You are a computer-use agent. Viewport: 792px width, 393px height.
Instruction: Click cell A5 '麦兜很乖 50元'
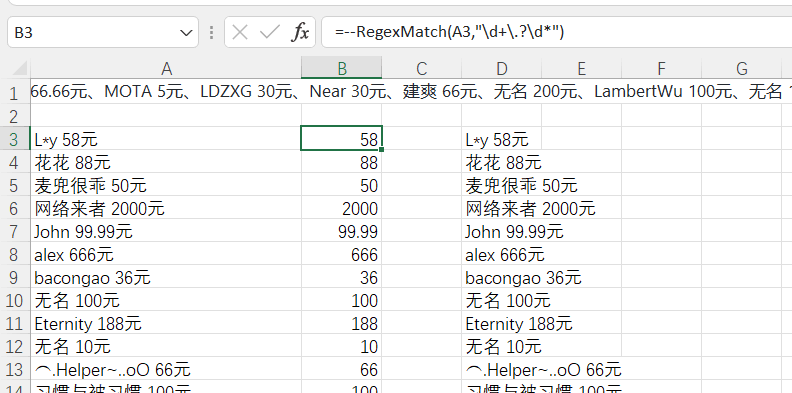click(x=166, y=185)
